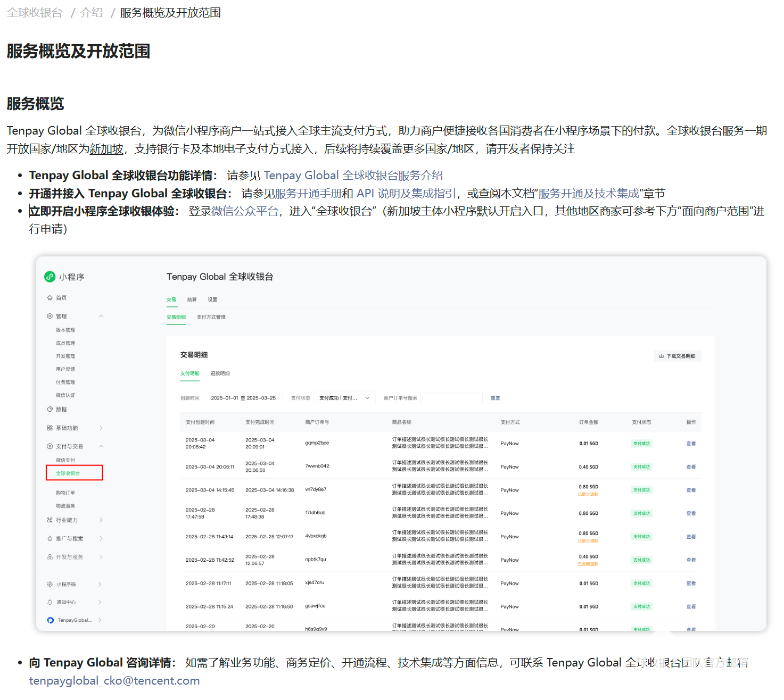The image size is (784, 700).
Task: Click the 开发与服务 icon in sidebar
Action: click(49, 557)
